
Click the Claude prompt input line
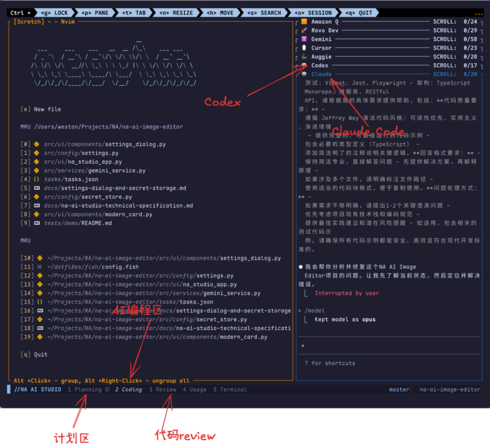(x=389, y=345)
